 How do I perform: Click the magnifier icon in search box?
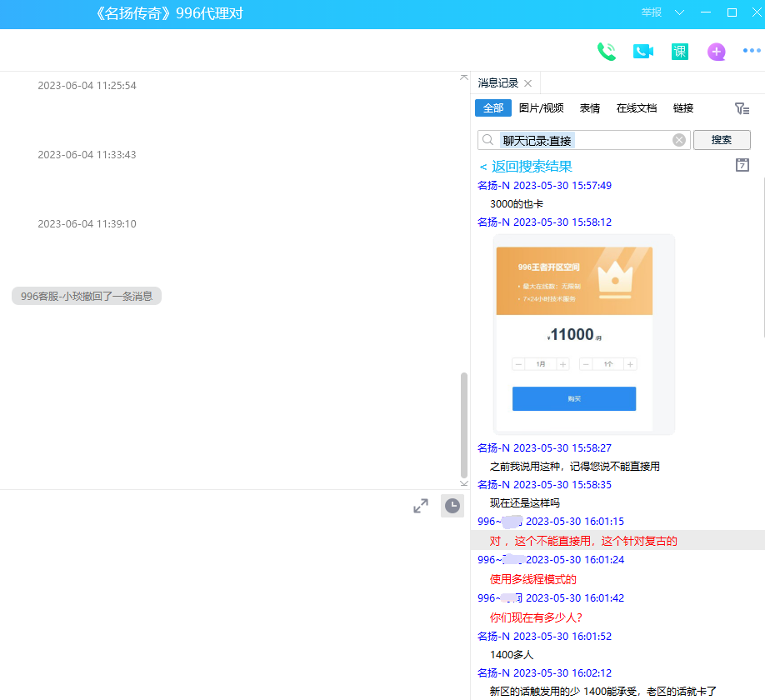pyautogui.click(x=487, y=141)
